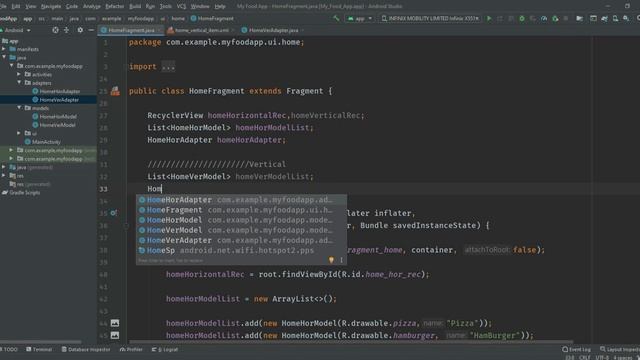Open Layout Inspector tool window
The image size is (640, 360).
click(x=620, y=349)
